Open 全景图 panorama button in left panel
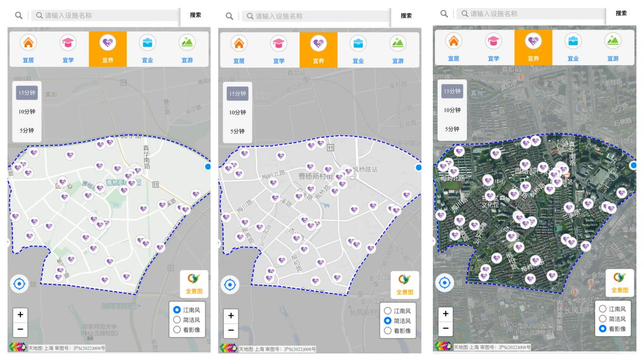Image resolution: width=644 pixels, height=362 pixels. [194, 284]
